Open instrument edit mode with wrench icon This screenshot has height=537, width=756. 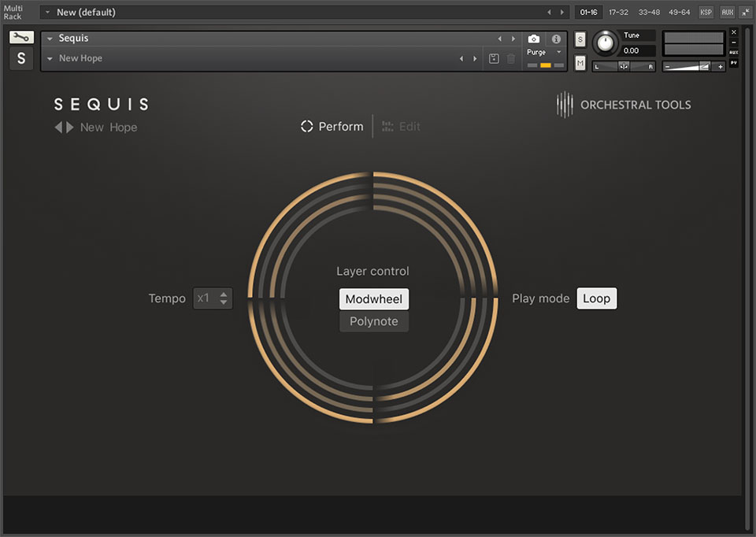tap(21, 37)
